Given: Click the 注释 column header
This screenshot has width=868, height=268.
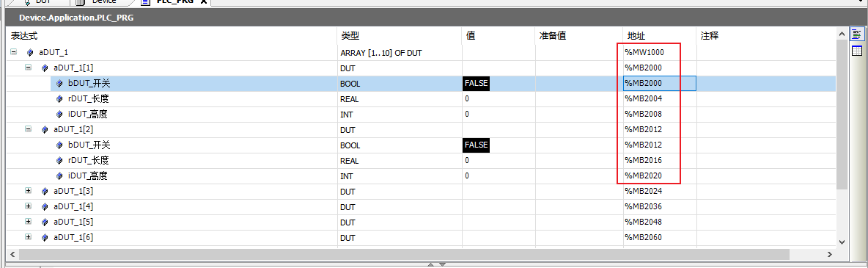Looking at the screenshot, I should click(766, 36).
